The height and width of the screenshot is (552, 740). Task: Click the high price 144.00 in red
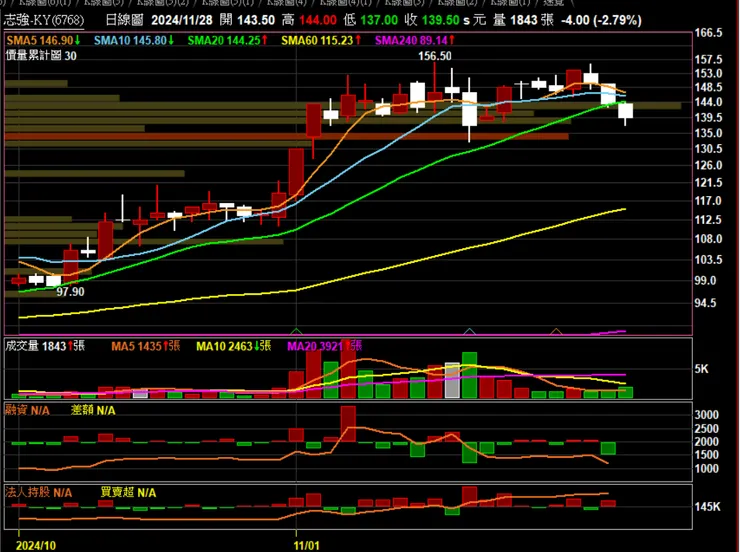coord(318,20)
